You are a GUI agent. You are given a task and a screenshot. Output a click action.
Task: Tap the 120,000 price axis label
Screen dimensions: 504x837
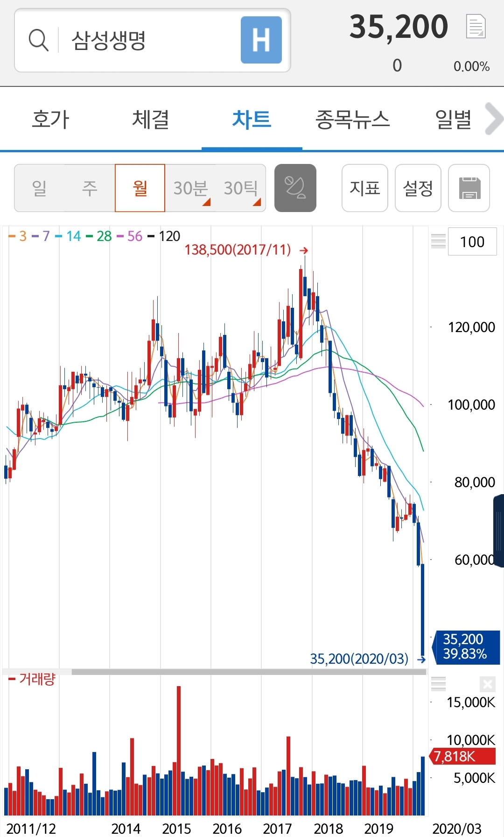(x=471, y=327)
